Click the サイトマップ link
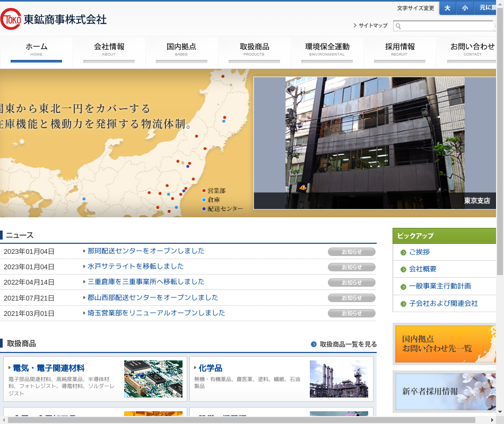504x424 pixels. (372, 25)
